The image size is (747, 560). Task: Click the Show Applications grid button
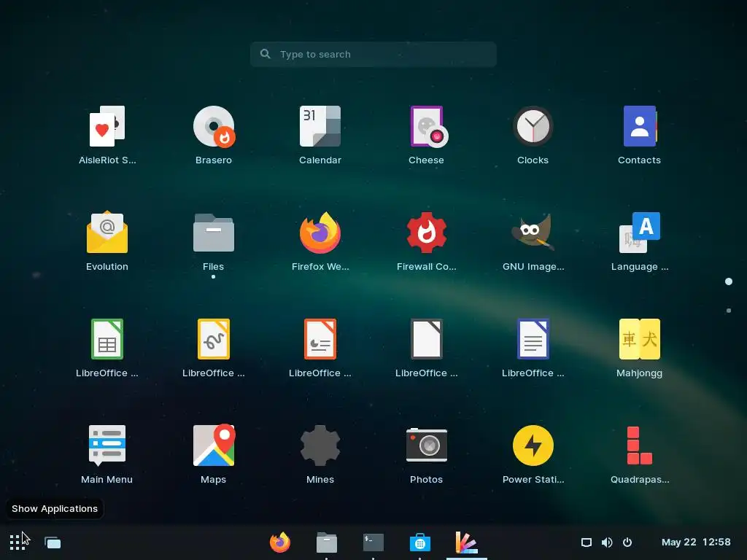(18, 542)
